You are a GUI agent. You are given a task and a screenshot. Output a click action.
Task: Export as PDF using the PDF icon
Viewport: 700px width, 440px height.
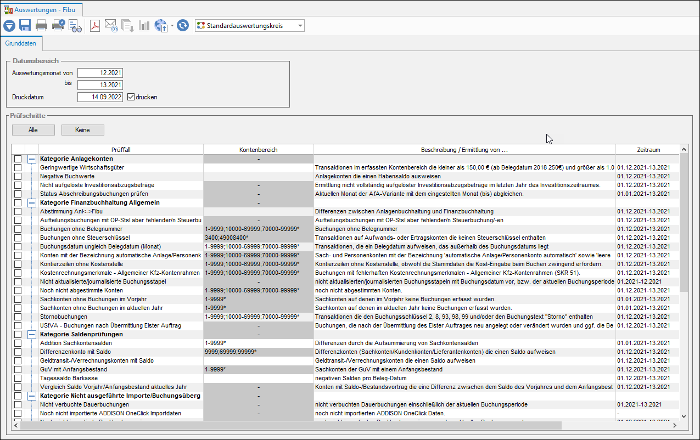95,25
